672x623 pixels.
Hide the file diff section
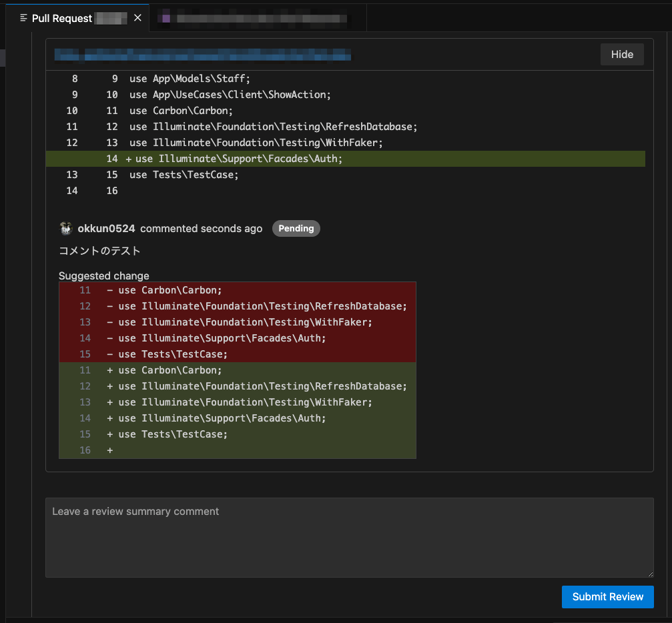pos(621,55)
